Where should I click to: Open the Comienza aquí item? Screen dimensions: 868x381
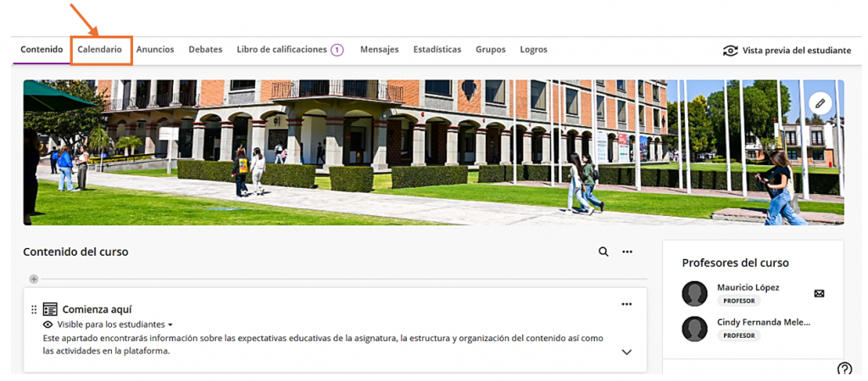(x=97, y=310)
